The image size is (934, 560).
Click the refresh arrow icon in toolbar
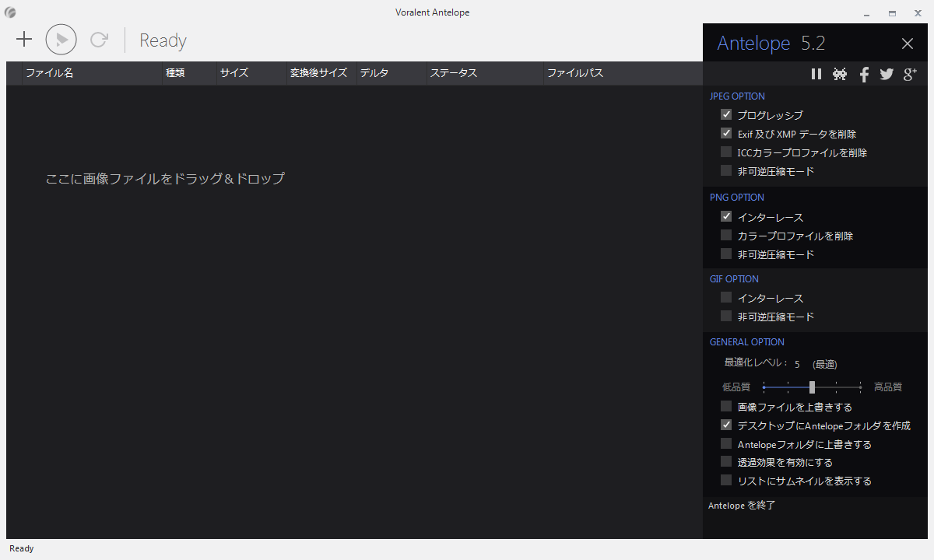coord(99,40)
